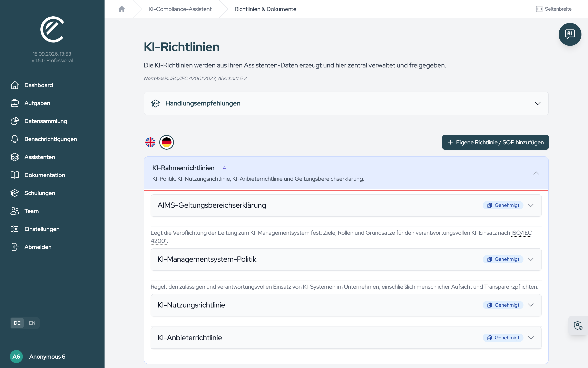Click Genehmigt badge of KI-Managementsystem-Politik
This screenshot has width=588, height=368.
point(503,259)
